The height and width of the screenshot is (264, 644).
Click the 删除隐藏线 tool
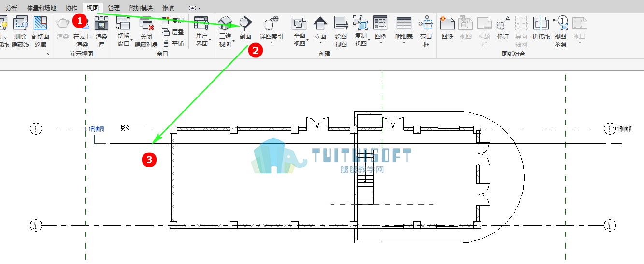point(20,31)
